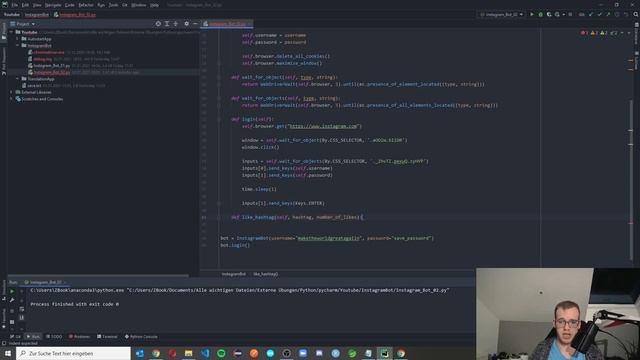Viewport: 640px width, 360px height.
Task: Open the Windows Start menu
Action: [8, 353]
